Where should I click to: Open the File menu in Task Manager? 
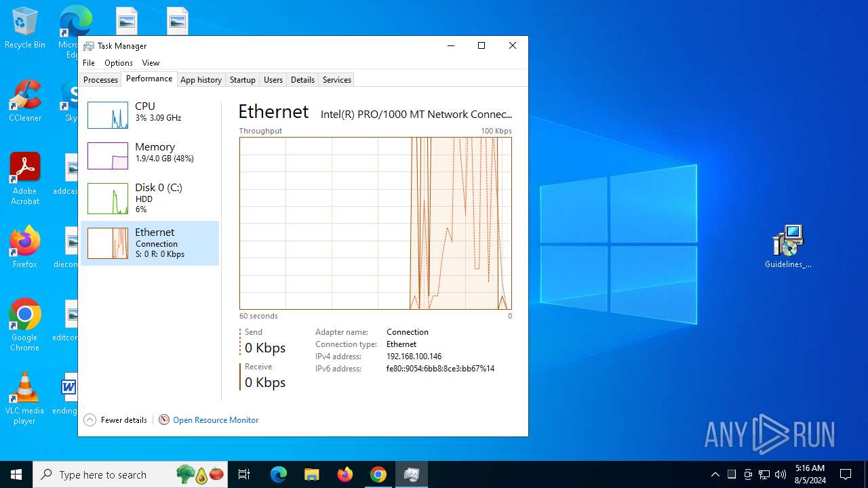[x=89, y=63]
